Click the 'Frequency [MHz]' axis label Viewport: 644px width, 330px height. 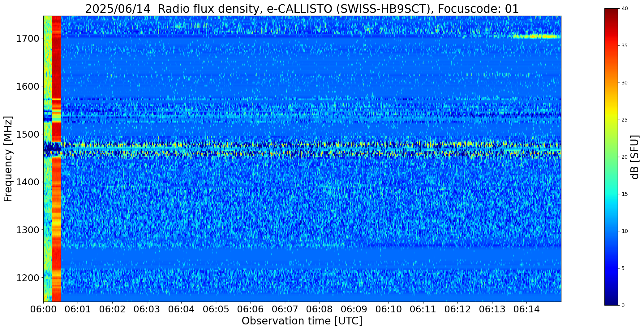click(x=8, y=159)
